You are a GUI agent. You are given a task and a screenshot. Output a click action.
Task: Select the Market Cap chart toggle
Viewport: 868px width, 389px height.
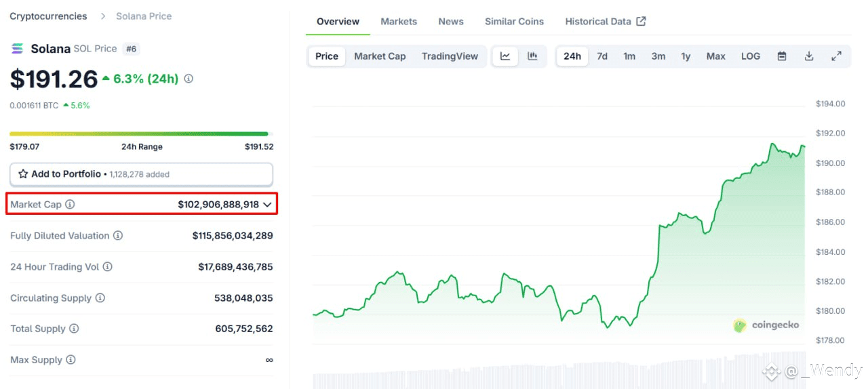pyautogui.click(x=380, y=56)
